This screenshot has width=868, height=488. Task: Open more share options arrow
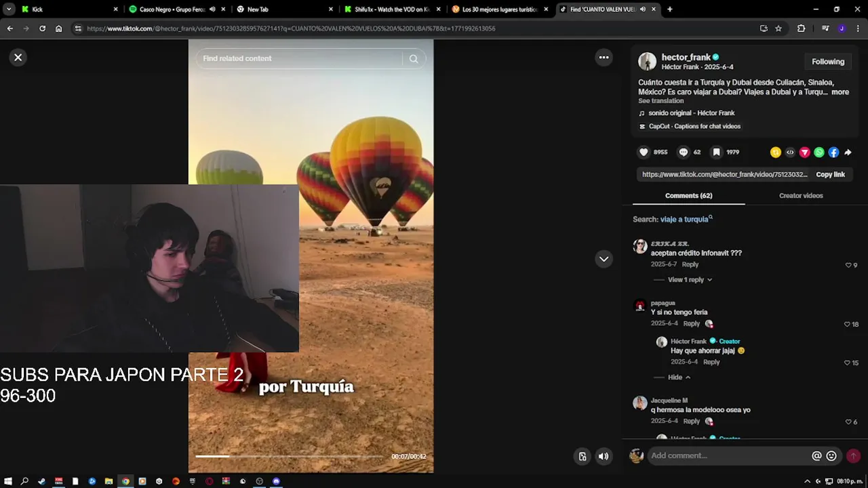848,152
